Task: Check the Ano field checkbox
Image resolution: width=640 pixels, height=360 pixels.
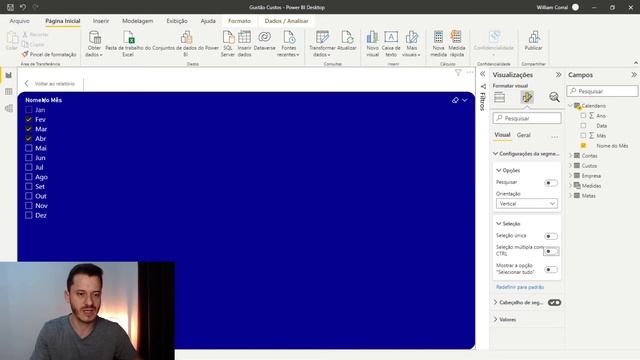Action: click(x=583, y=116)
